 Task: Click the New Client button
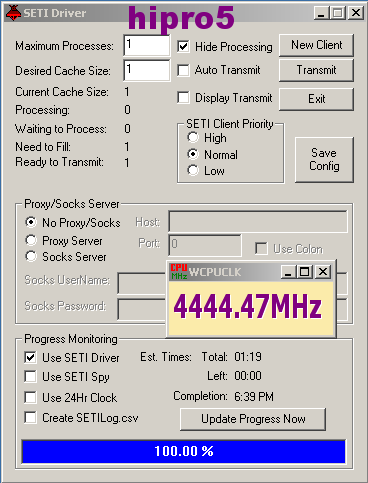pos(316,45)
